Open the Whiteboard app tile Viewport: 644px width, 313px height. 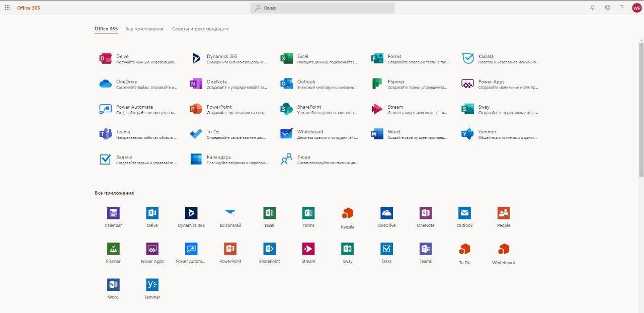tap(319, 134)
